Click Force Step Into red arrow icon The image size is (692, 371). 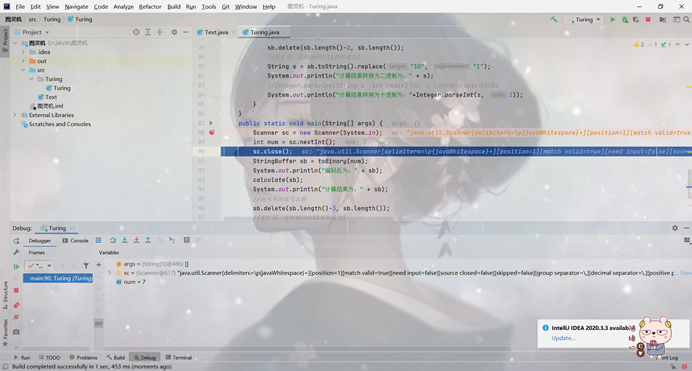(x=136, y=240)
